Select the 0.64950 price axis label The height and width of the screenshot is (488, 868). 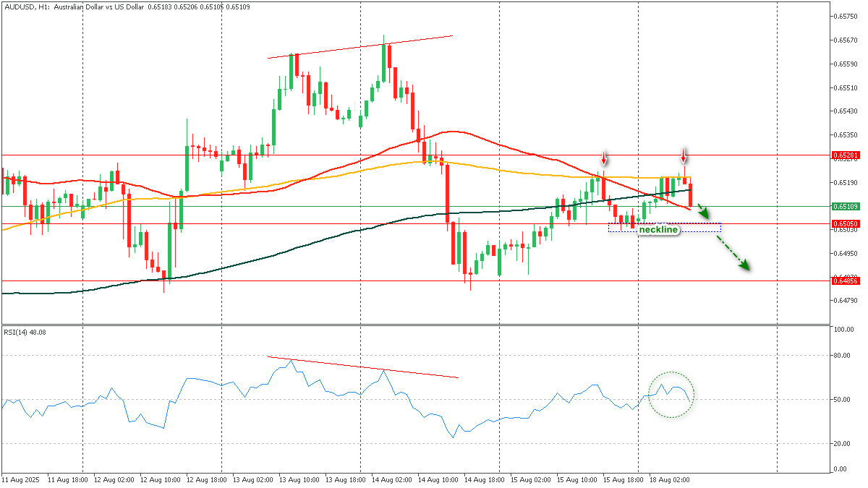coord(845,253)
